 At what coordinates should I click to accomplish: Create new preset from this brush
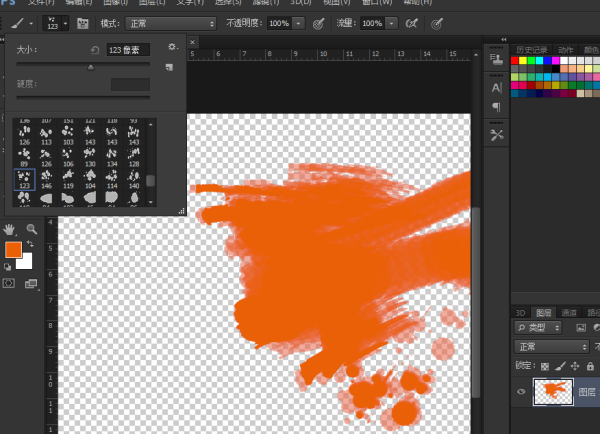[169, 67]
